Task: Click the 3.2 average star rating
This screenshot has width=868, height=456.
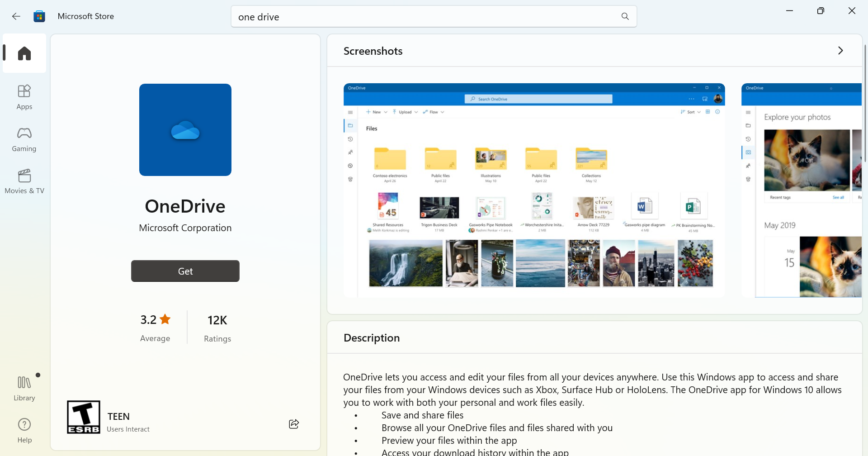Action: [x=155, y=328]
